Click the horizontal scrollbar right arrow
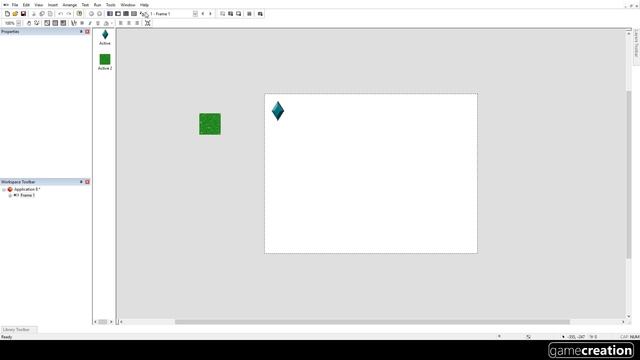 [623, 322]
